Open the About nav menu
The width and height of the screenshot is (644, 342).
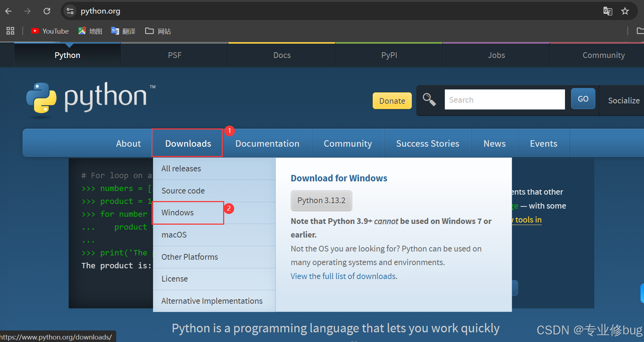(x=128, y=143)
